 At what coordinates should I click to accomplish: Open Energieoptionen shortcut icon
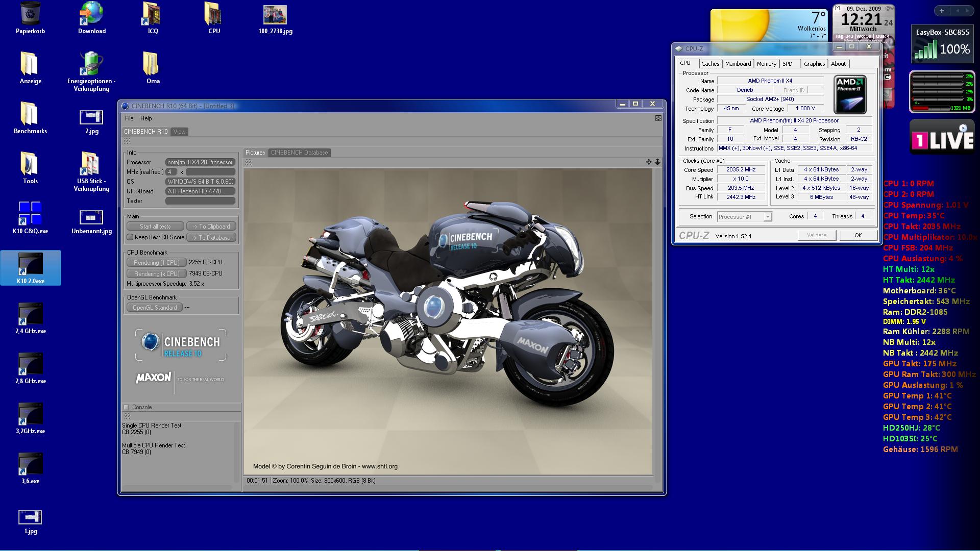[x=91, y=71]
